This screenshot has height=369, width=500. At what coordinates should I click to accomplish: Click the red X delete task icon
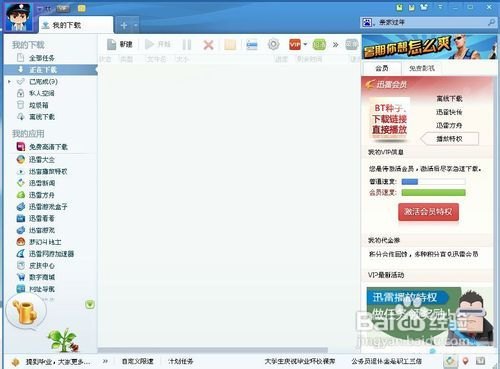point(208,44)
